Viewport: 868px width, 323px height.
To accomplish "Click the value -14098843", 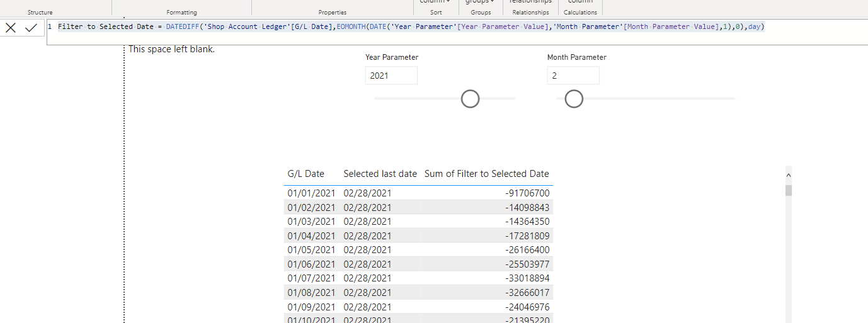I will tap(527, 207).
